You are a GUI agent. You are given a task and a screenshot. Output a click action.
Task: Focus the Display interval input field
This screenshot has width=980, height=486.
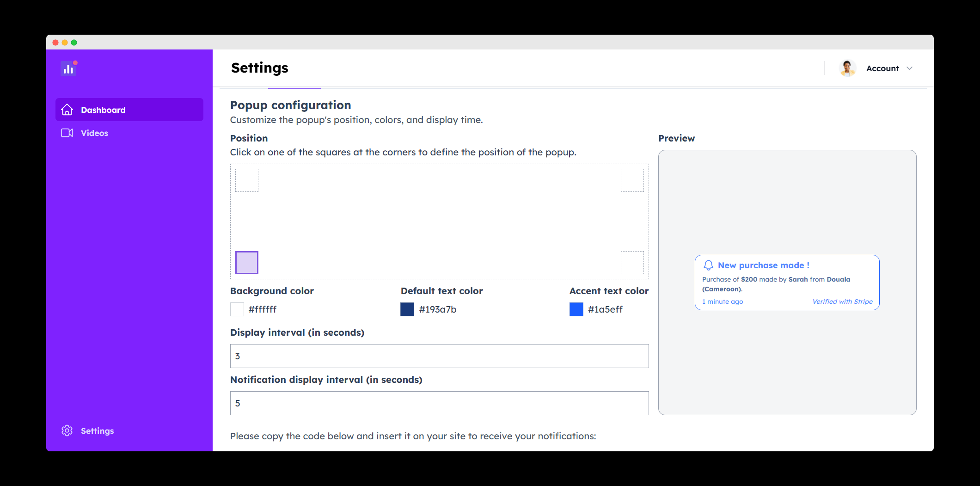tap(440, 356)
